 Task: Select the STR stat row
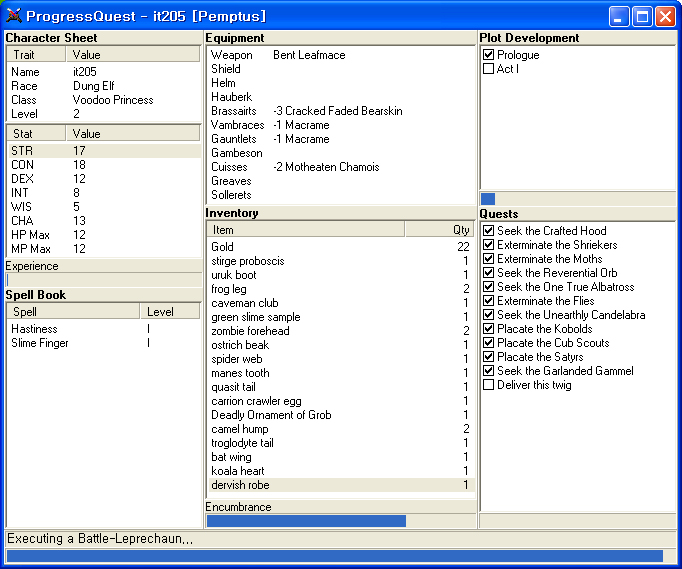pos(104,151)
